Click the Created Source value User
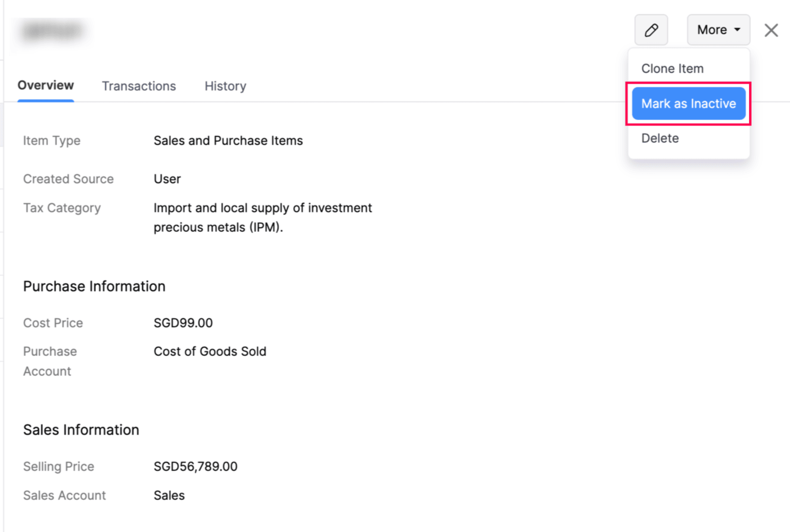 (167, 179)
